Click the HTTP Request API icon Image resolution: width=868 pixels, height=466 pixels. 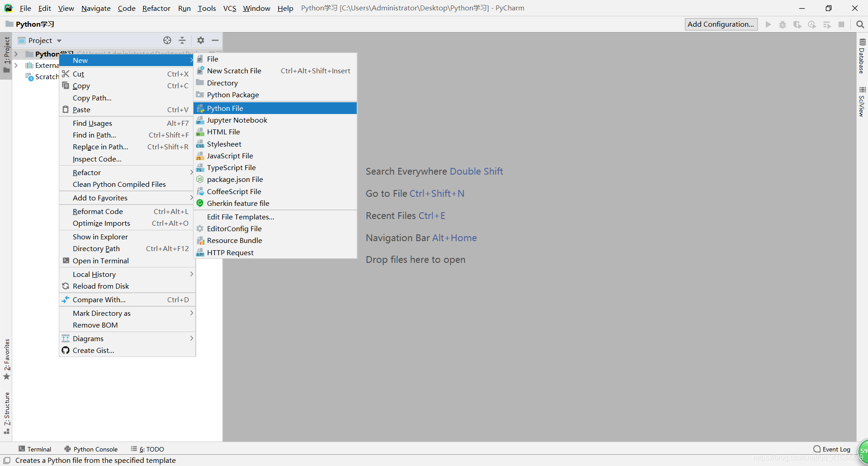(x=200, y=252)
